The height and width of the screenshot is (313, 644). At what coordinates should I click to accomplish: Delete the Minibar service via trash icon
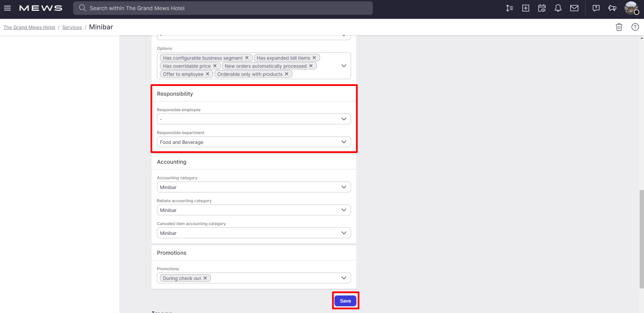tap(619, 27)
